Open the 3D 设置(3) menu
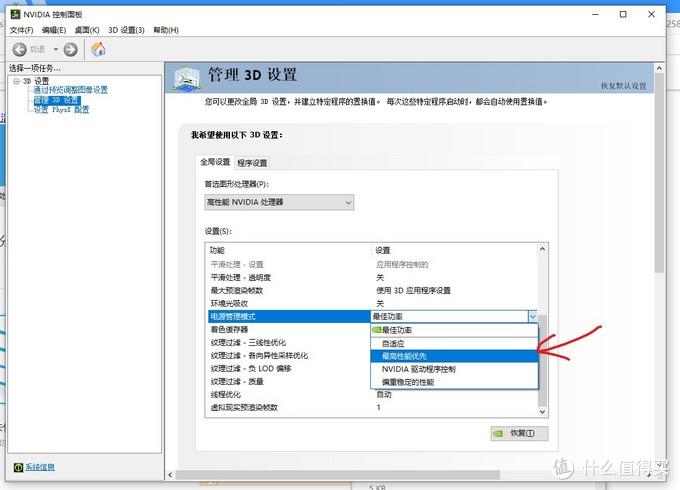 pos(126,30)
